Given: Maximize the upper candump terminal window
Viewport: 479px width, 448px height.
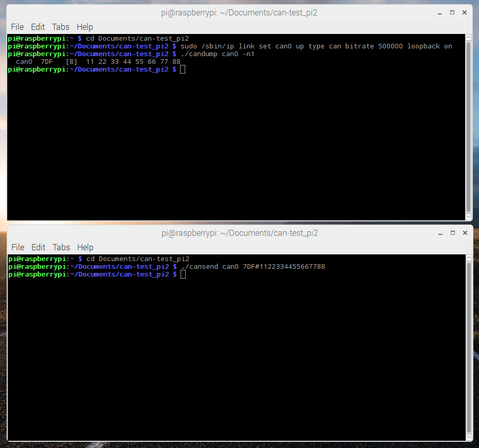Looking at the screenshot, I should [452, 12].
